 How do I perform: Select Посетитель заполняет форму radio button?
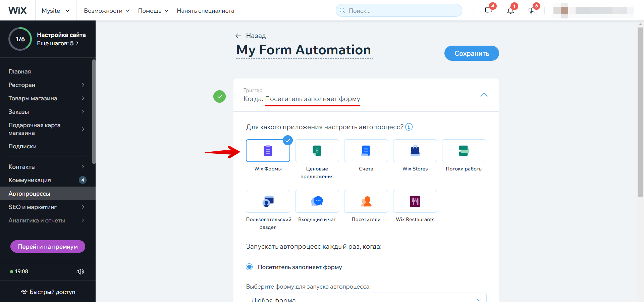pos(249,267)
